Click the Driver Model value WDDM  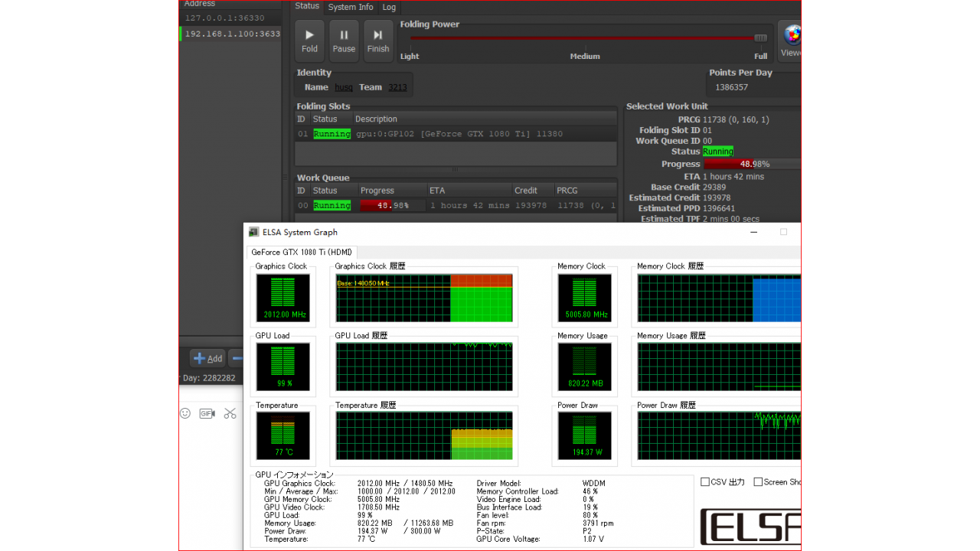[593, 483]
